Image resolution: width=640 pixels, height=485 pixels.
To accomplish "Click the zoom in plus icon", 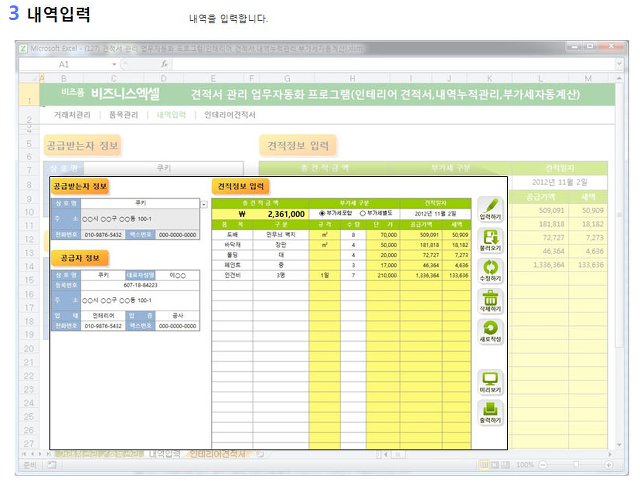I will click(x=608, y=465).
